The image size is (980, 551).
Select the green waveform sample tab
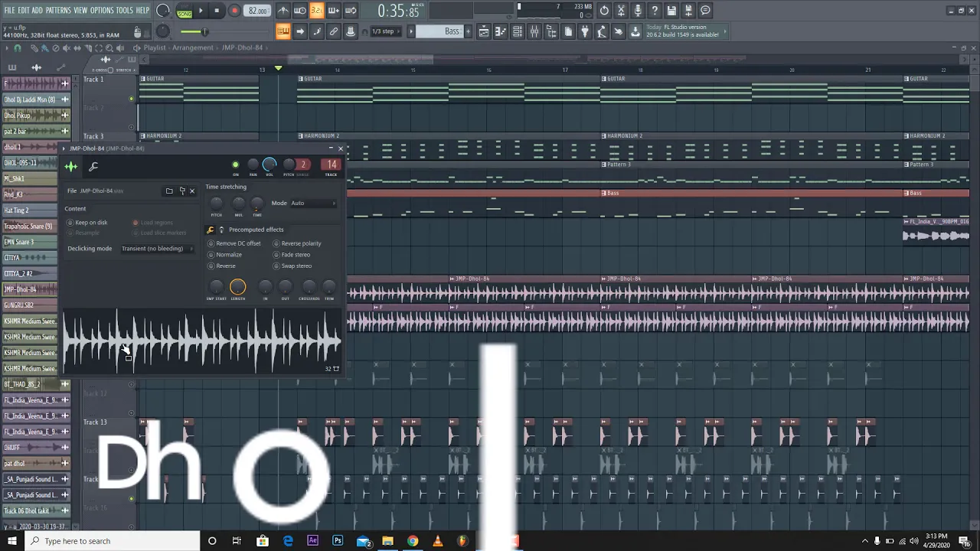tap(71, 167)
